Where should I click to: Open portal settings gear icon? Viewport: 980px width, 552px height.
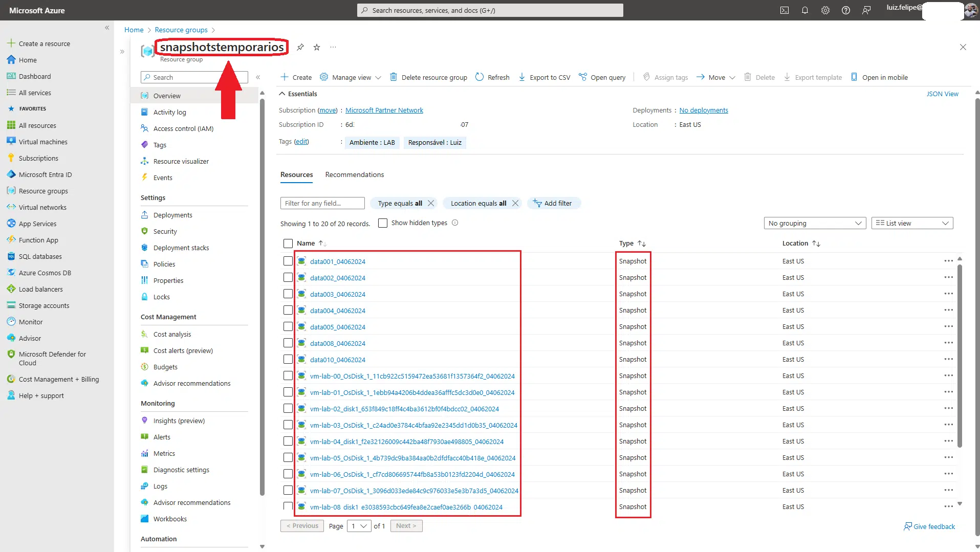[x=825, y=10]
